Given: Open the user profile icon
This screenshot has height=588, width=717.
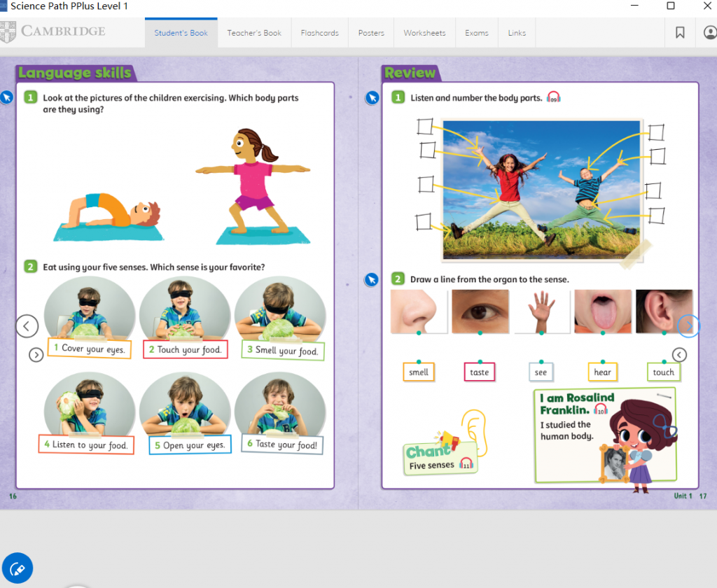Looking at the screenshot, I should pyautogui.click(x=709, y=33).
